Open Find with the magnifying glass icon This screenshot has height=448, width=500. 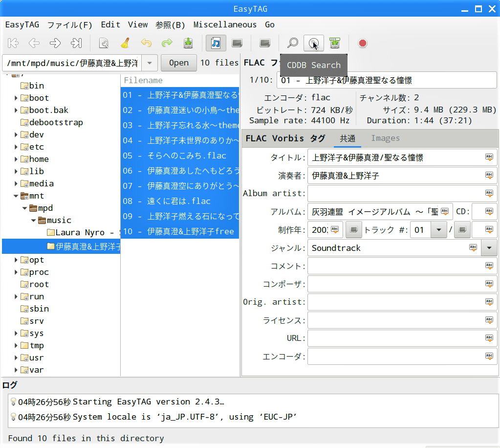pos(292,43)
